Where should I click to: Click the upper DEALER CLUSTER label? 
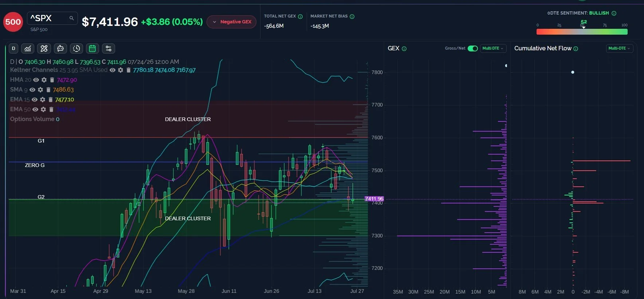[x=188, y=119]
